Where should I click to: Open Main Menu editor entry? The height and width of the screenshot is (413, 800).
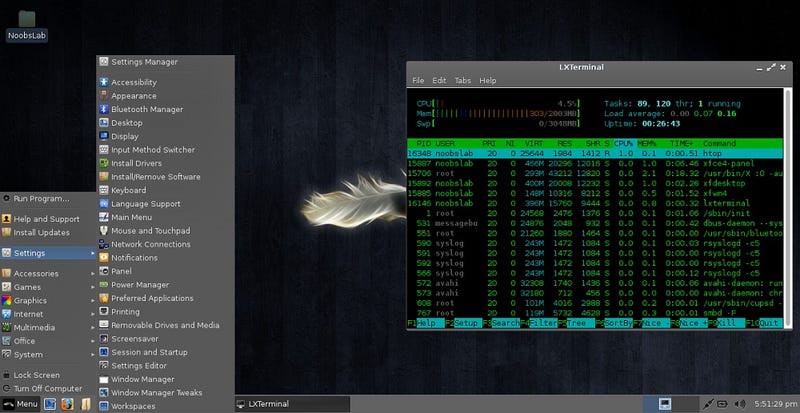[165, 217]
